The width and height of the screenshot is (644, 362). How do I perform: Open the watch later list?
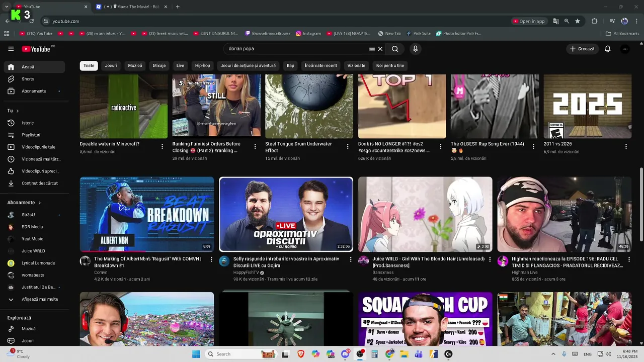click(35, 159)
